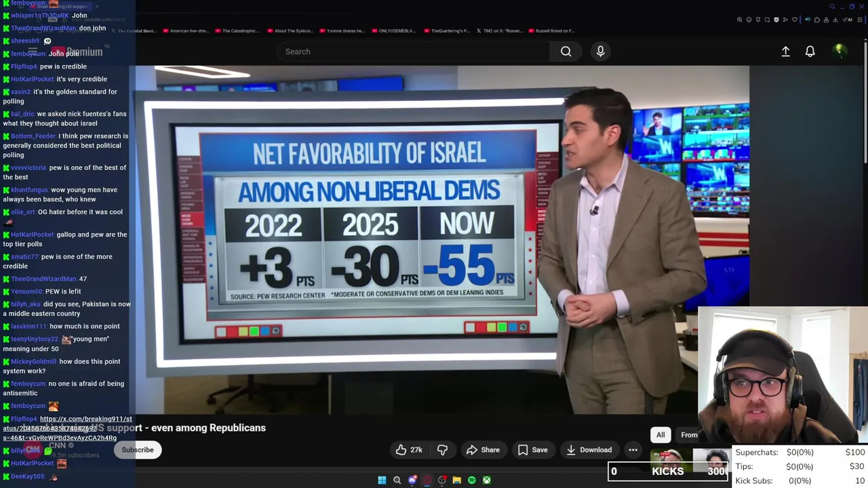Open 'Russell Brand on F...' bookmark tab

click(x=551, y=30)
